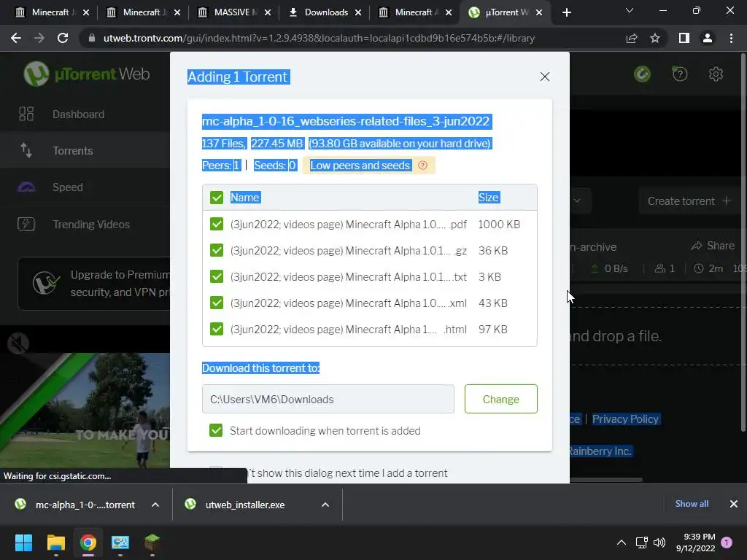Viewport: 747px width, 560px height.
Task: Expand options for mc-alpha torrent download
Action: (155, 505)
